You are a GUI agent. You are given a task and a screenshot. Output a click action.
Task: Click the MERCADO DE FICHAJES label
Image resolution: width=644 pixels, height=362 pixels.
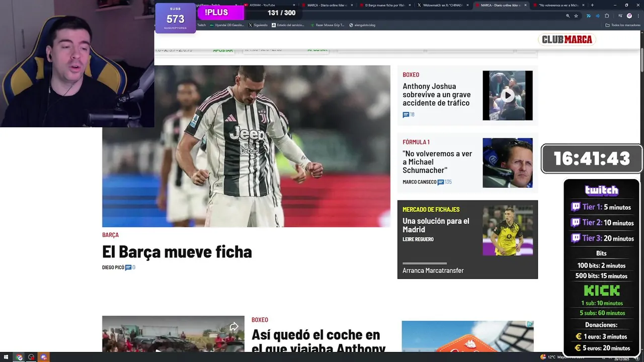coord(431,210)
